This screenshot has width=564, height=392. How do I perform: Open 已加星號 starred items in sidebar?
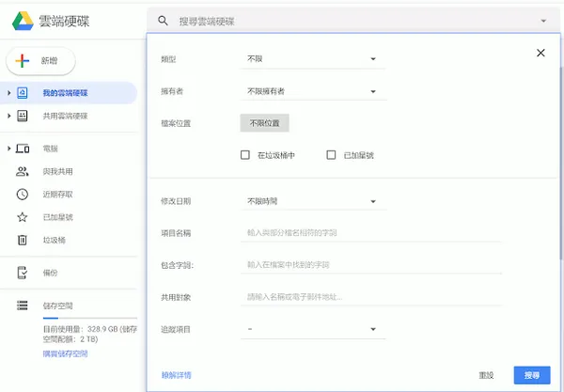(x=56, y=217)
